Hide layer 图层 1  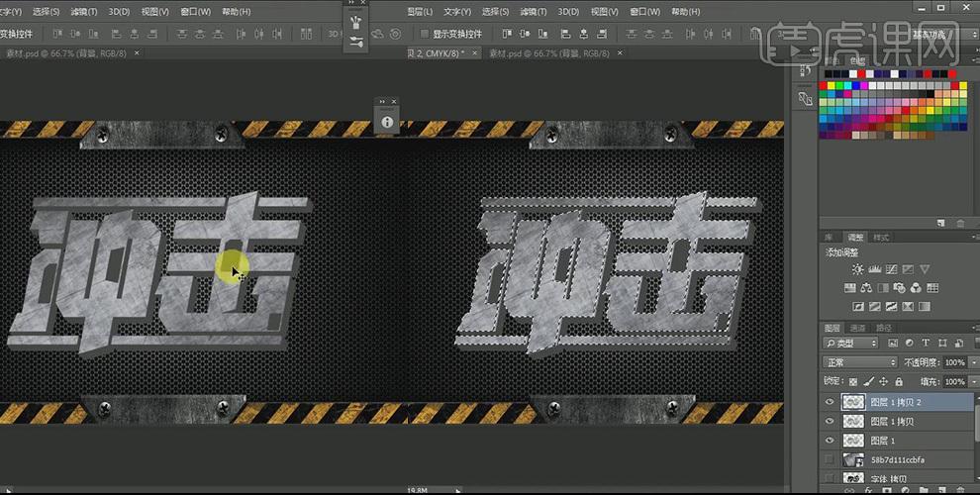(x=830, y=441)
